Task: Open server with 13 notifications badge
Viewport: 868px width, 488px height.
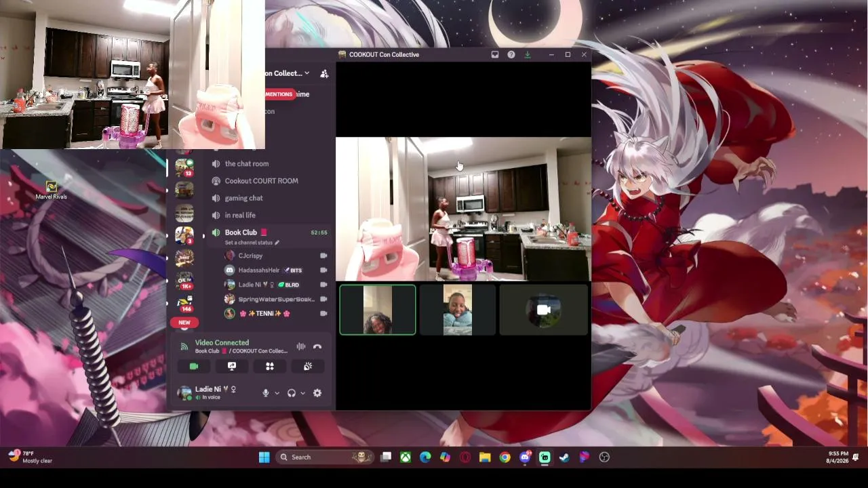Action: (x=184, y=167)
